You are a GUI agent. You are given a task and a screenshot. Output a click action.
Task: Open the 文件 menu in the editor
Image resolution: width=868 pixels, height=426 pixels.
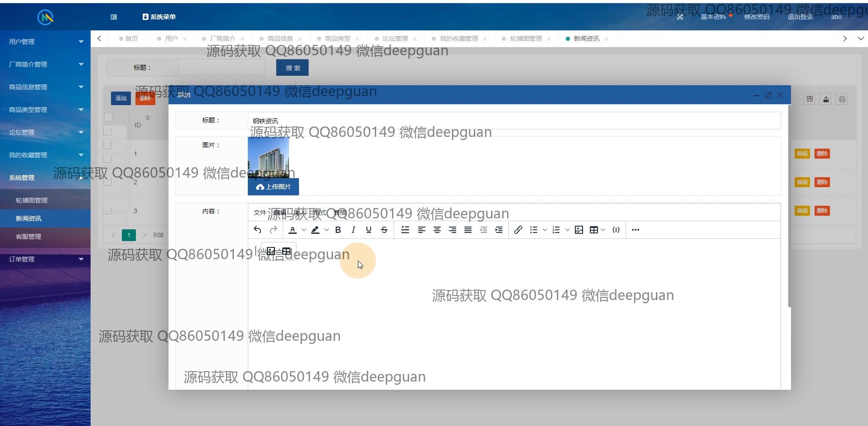coord(260,213)
